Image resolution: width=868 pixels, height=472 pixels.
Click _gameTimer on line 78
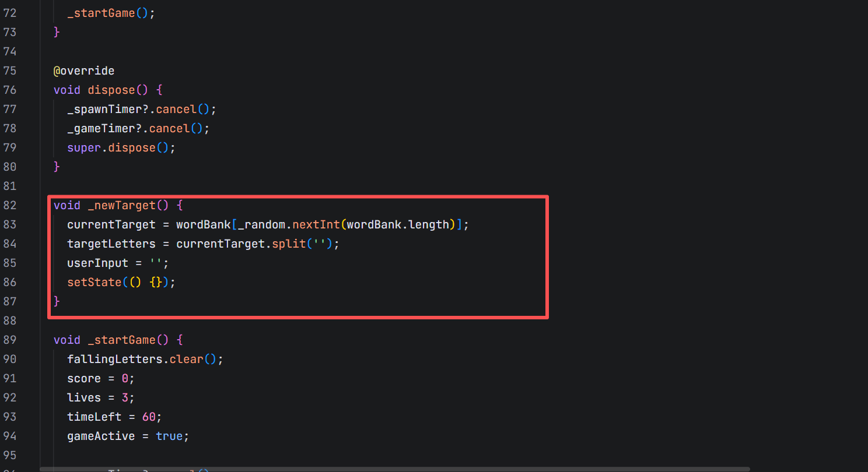[101, 128]
